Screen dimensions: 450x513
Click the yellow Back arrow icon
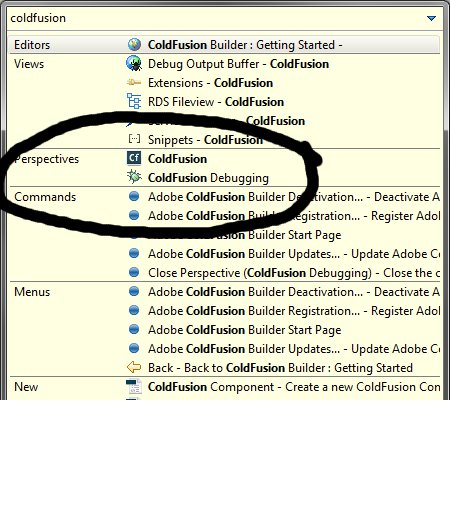click(134, 367)
